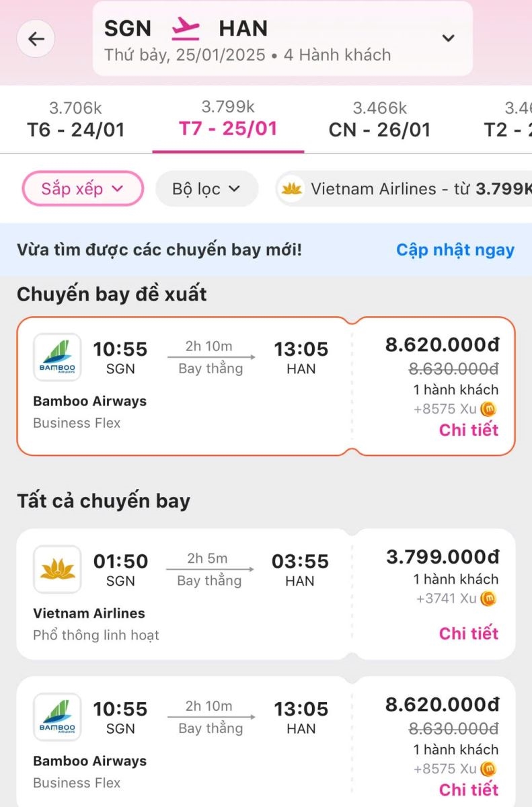Open Chi tiết for the Vietnam Airlines flight
Viewport: 532px width, 807px height.
coord(469,633)
